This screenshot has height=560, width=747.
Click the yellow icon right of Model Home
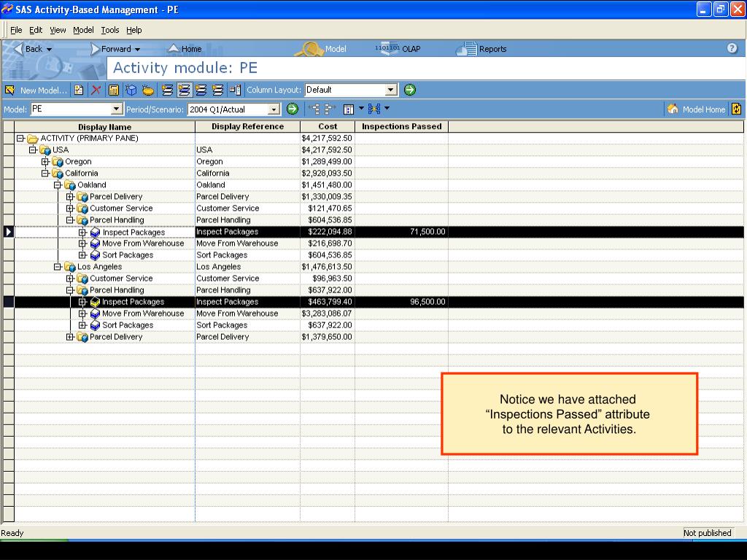pyautogui.click(x=736, y=109)
